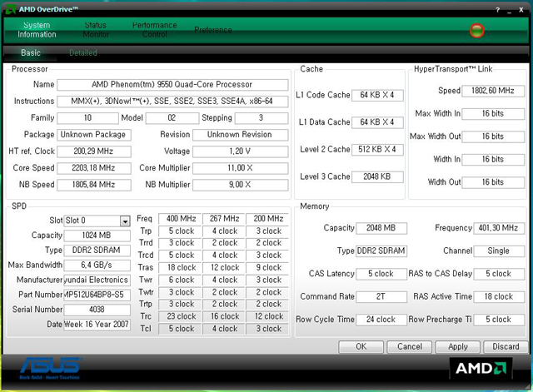Image resolution: width=533 pixels, height=392 pixels.
Task: Click the Tras 18 clock cell
Action: [x=180, y=268]
